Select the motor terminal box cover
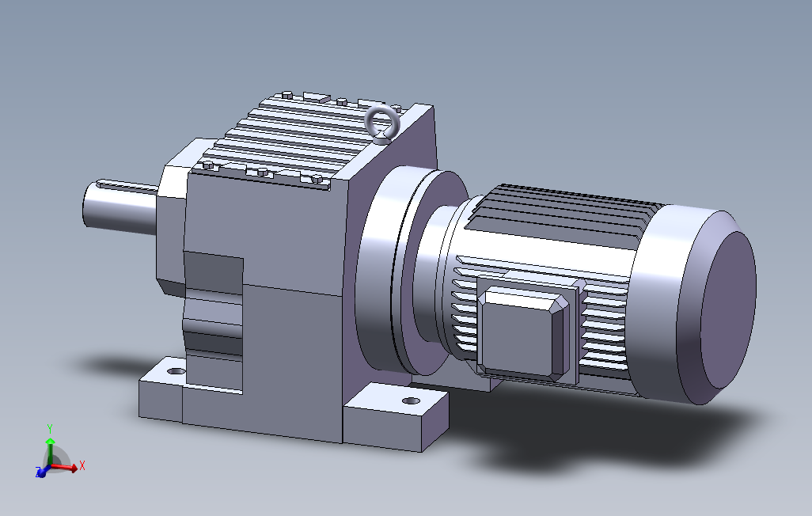 tap(523, 333)
